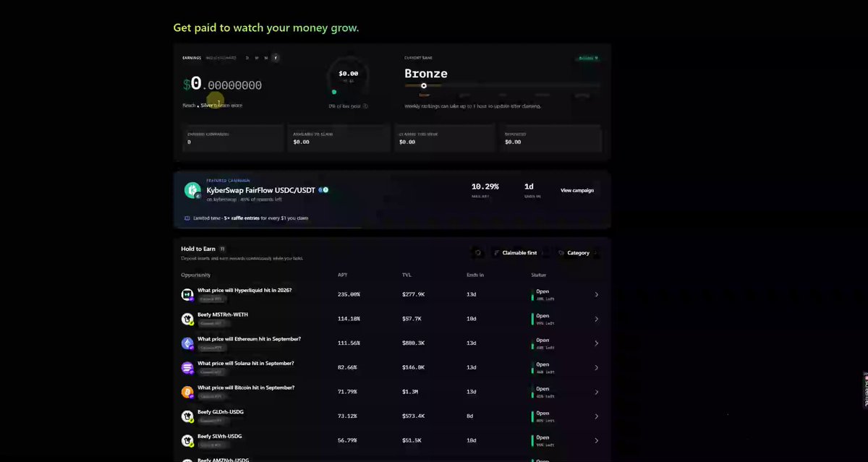Open the KyberSwap FairFlow USDC/USDT campaign title
Image resolution: width=868 pixels, height=462 pixels.
tap(261, 190)
